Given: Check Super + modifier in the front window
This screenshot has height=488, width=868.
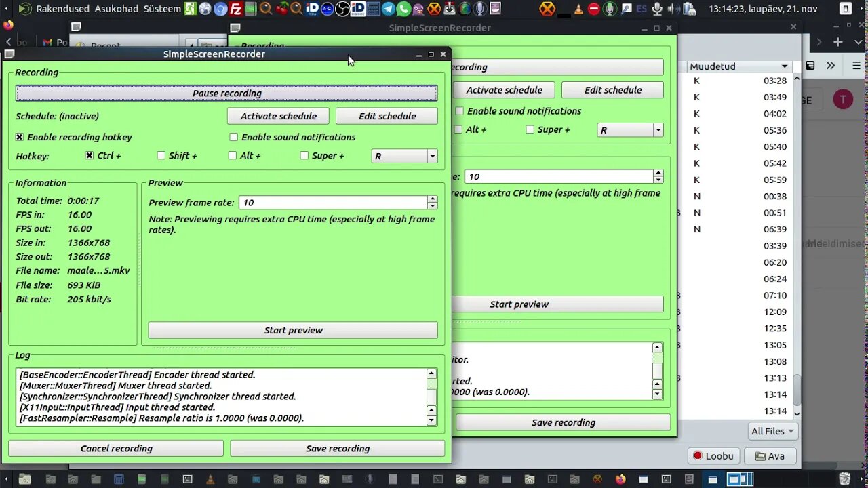Looking at the screenshot, I should pyautogui.click(x=304, y=156).
